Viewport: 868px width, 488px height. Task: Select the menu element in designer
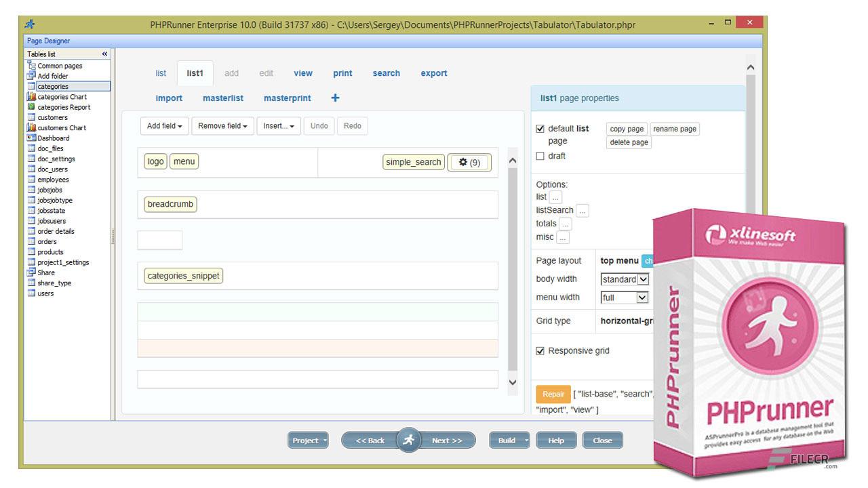184,161
